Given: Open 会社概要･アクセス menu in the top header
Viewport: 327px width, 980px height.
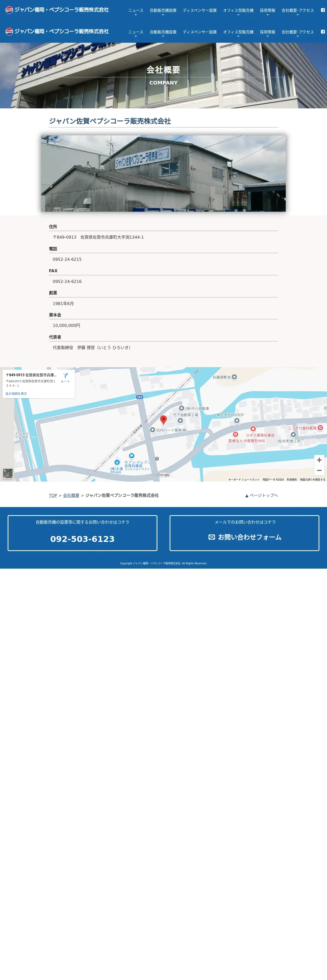Looking at the screenshot, I should click(x=298, y=11).
